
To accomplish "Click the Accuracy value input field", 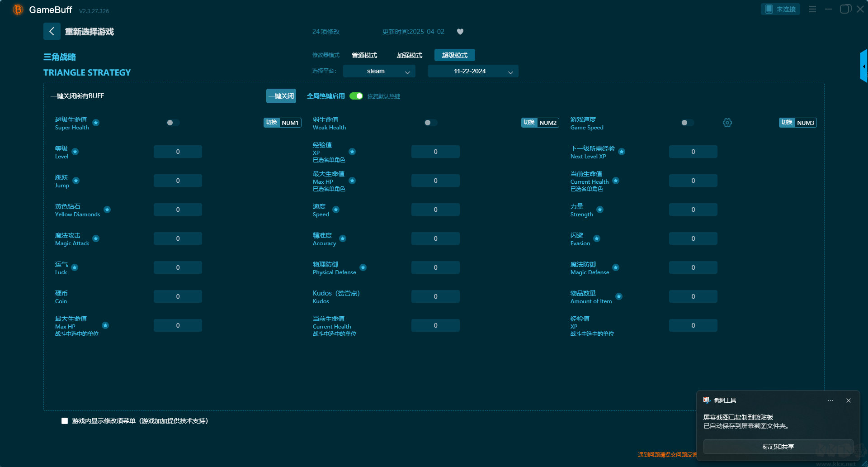I will pos(435,238).
